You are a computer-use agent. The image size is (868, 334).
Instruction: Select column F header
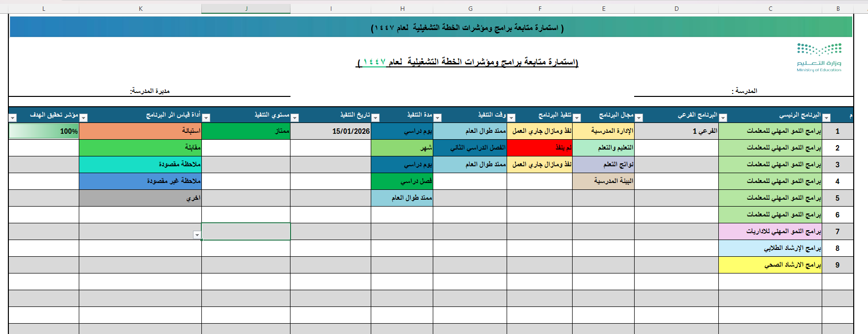540,8
